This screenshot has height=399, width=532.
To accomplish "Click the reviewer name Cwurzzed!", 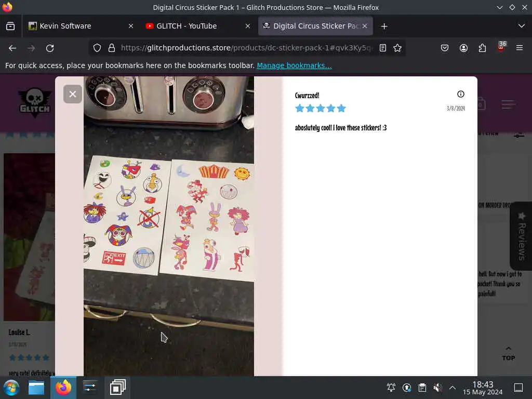I will tap(307, 96).
